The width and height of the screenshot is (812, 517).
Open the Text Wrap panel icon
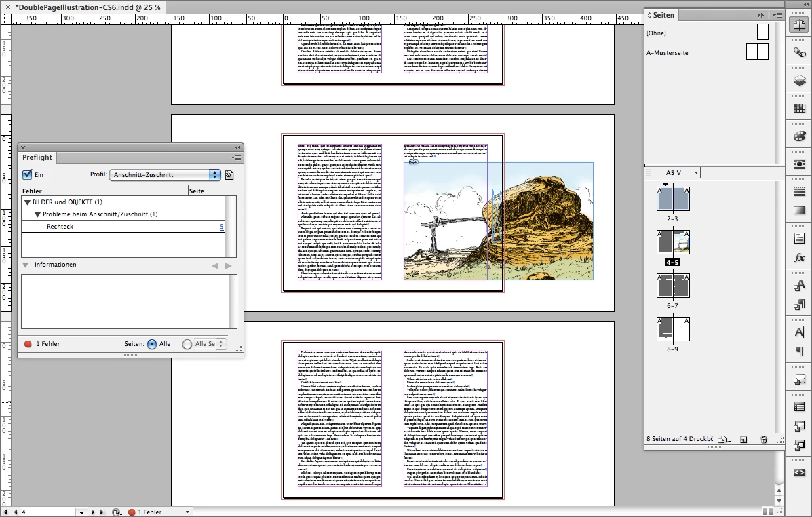pyautogui.click(x=799, y=164)
